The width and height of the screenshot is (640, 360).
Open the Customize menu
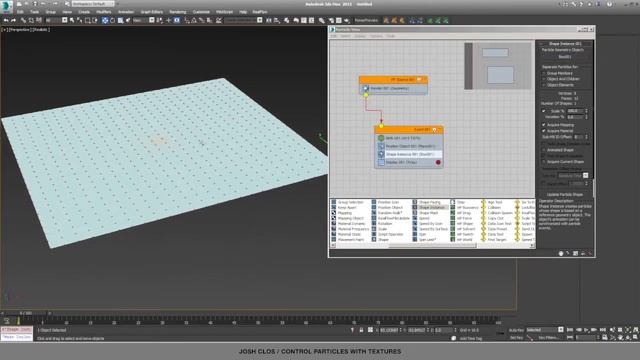click(x=201, y=12)
